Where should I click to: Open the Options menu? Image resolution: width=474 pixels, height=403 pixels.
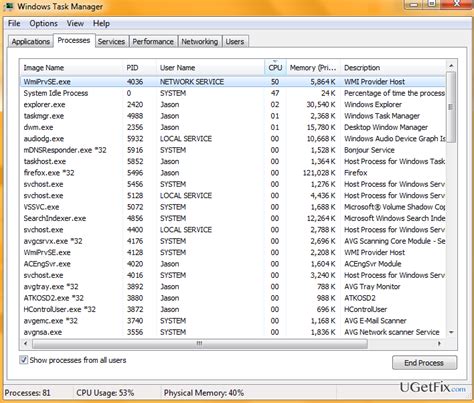pos(43,24)
